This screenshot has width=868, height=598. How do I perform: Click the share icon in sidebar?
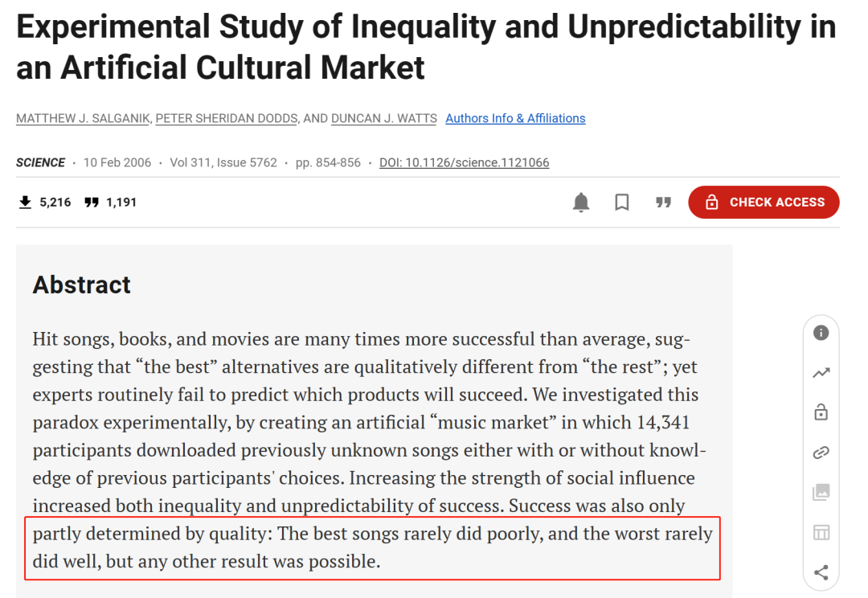point(821,572)
